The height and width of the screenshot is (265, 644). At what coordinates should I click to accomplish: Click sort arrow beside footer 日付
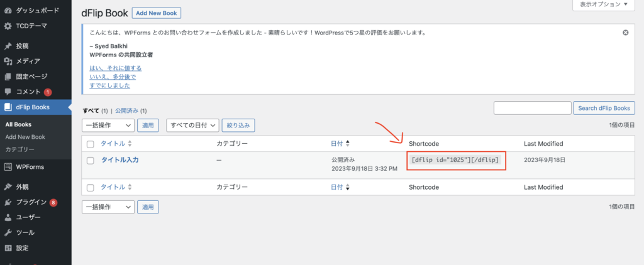point(347,187)
